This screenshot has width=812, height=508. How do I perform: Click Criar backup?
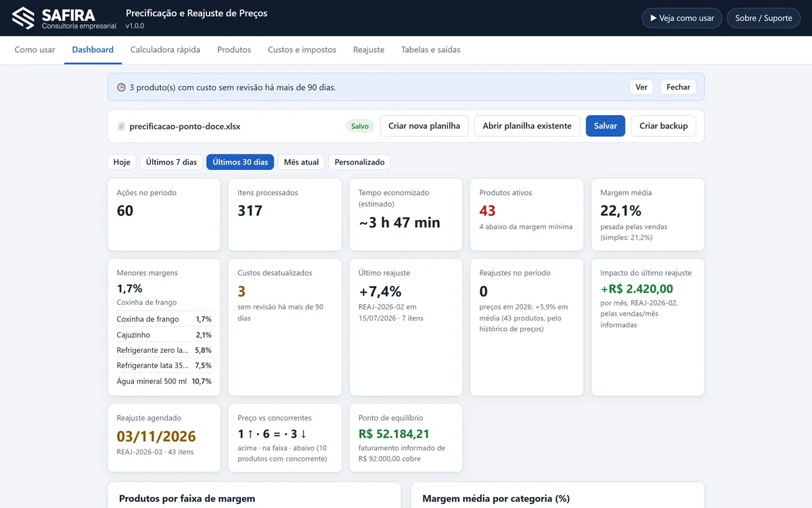click(x=664, y=126)
